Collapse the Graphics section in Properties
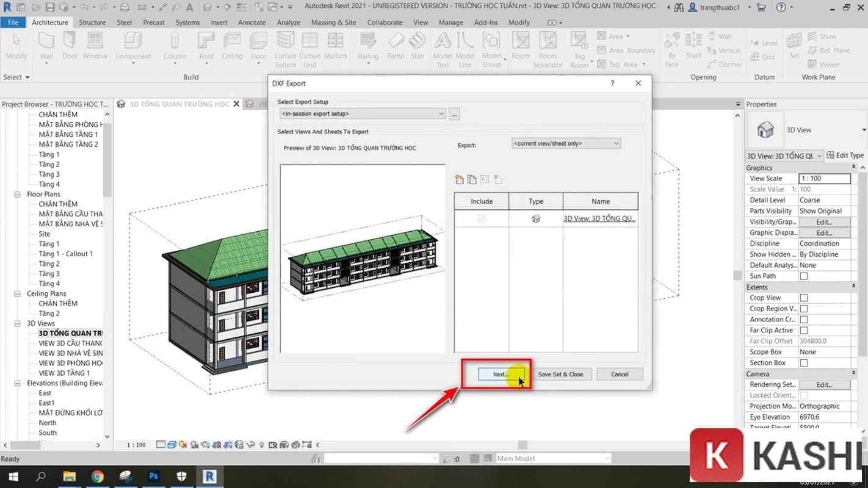The width and height of the screenshot is (868, 488). click(853, 168)
